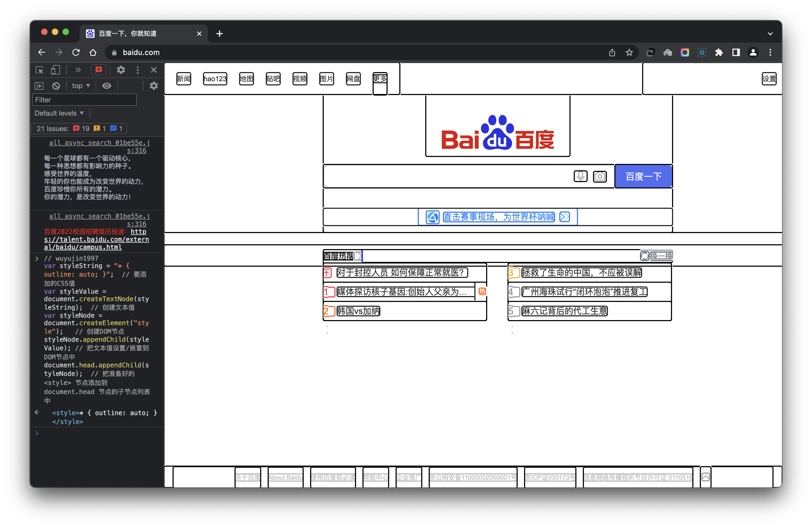
Task: Open the 设置 menu
Action: (x=769, y=79)
